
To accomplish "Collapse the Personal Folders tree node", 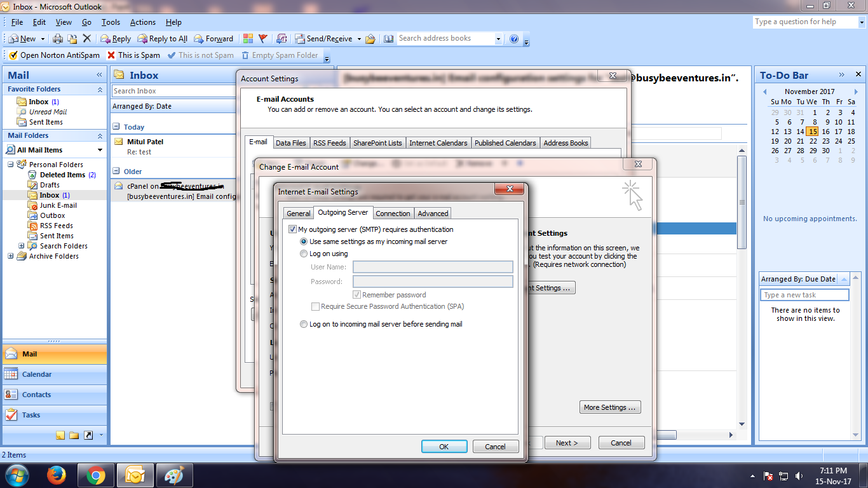I will [10, 165].
